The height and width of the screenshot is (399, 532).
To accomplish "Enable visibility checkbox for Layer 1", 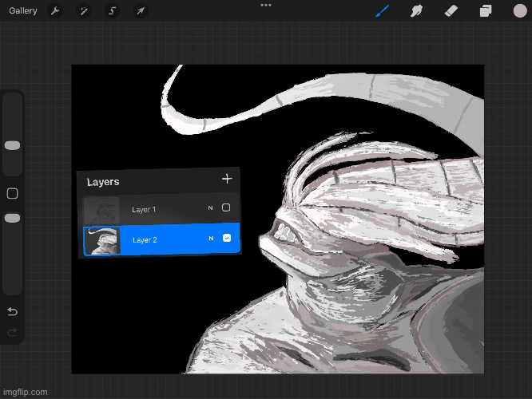I will tap(226, 207).
